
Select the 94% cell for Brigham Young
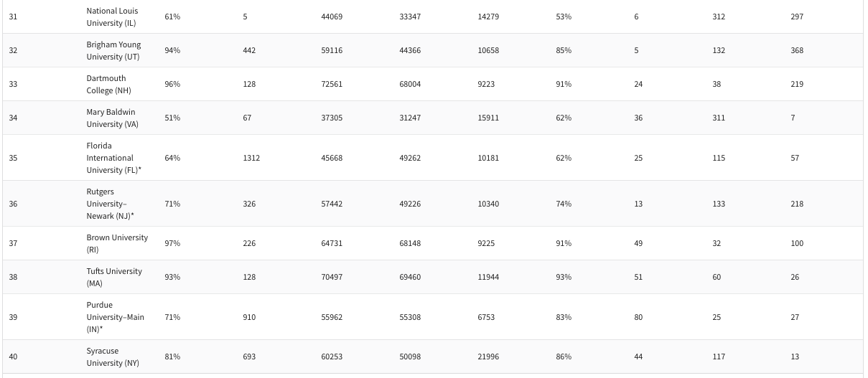point(172,50)
